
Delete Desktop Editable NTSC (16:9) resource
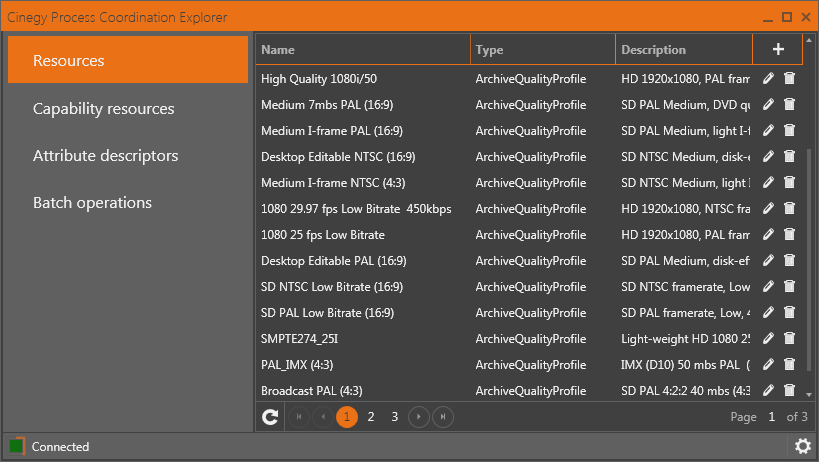click(789, 156)
